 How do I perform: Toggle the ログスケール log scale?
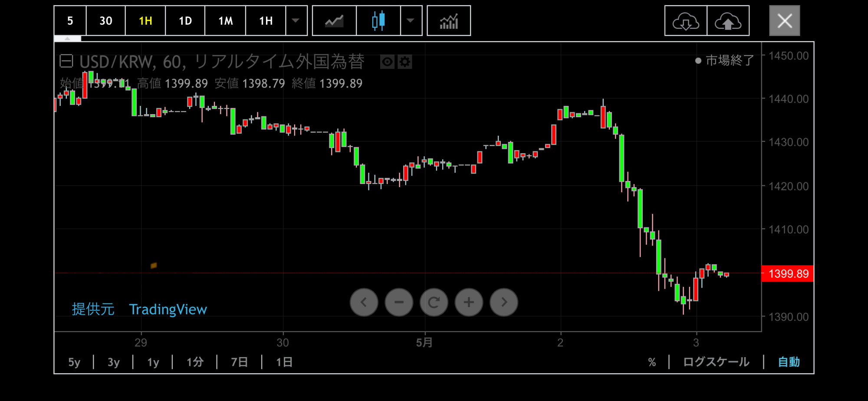(716, 362)
